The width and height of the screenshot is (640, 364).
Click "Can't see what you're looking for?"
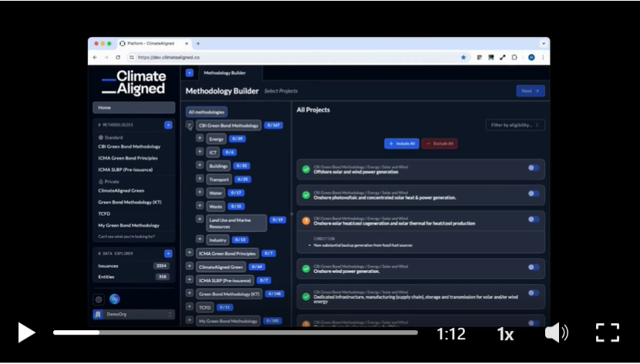pos(126,237)
